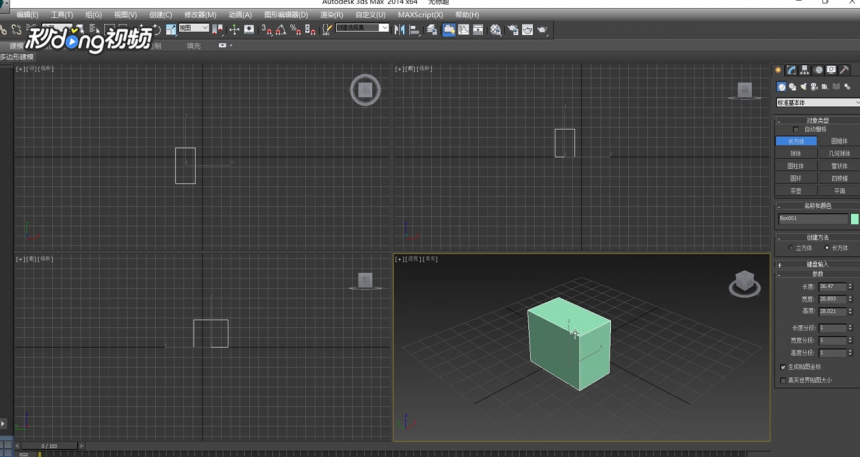860x457 pixels.
Task: Open the Views (V) menu
Action: click(x=126, y=15)
